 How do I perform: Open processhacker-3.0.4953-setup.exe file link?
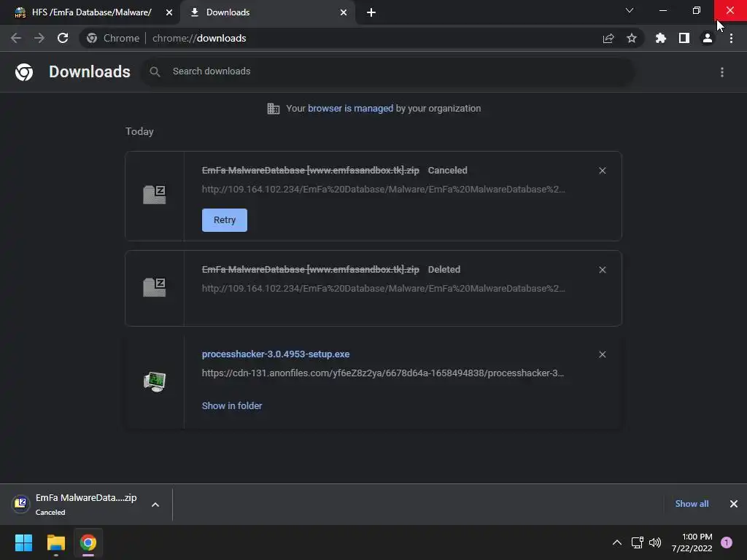(x=275, y=354)
